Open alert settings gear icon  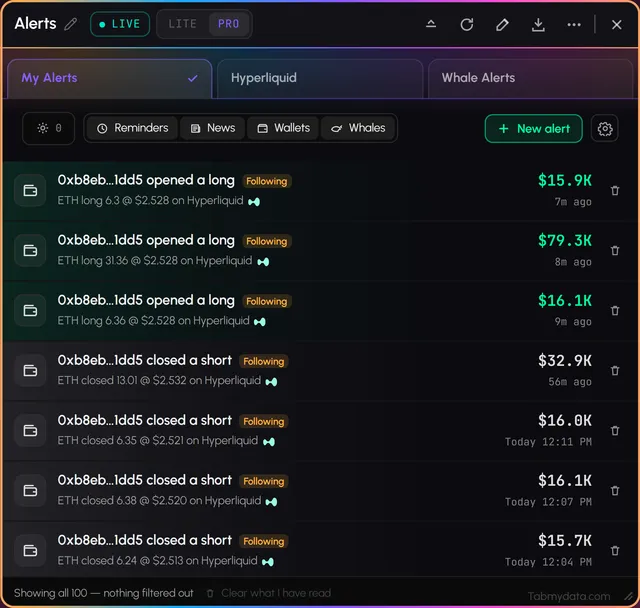tap(604, 129)
